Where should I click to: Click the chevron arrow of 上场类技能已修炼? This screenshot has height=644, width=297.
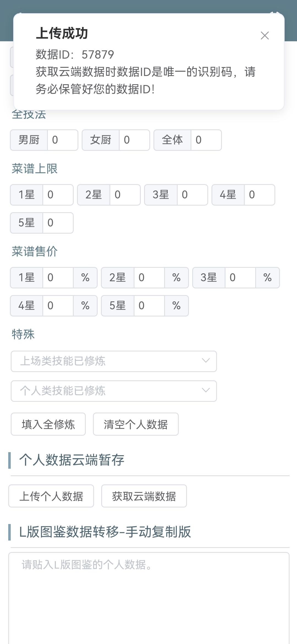tap(206, 361)
